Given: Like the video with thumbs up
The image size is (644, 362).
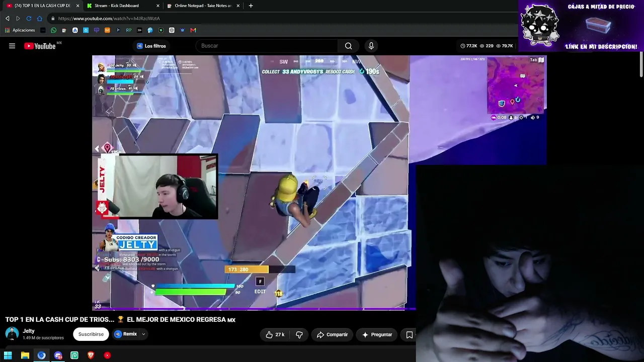Looking at the screenshot, I should pyautogui.click(x=275, y=334).
